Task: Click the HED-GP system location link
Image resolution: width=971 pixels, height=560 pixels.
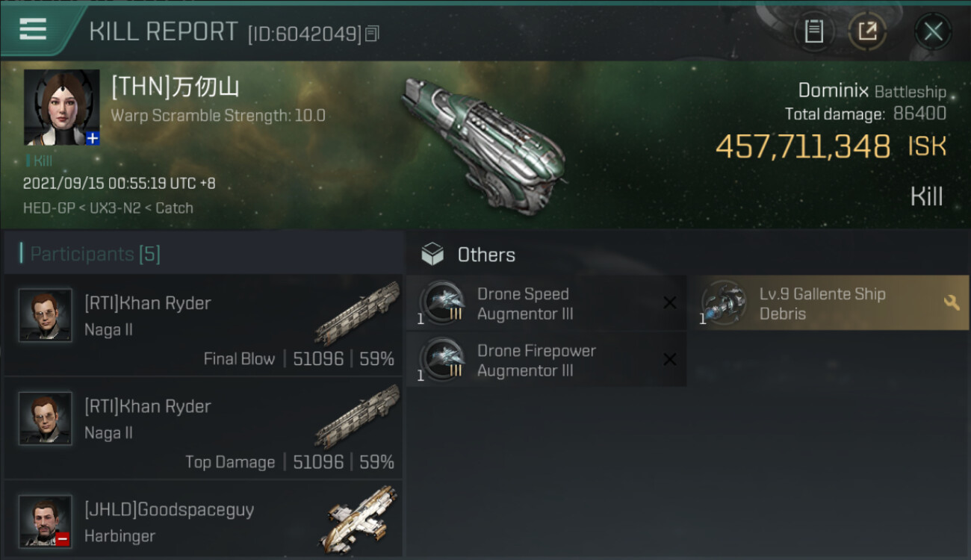Action: pos(49,208)
